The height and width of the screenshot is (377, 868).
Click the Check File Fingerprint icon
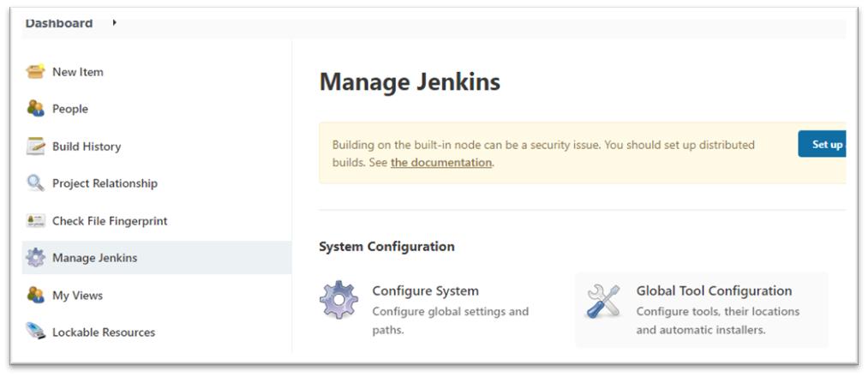coord(35,221)
